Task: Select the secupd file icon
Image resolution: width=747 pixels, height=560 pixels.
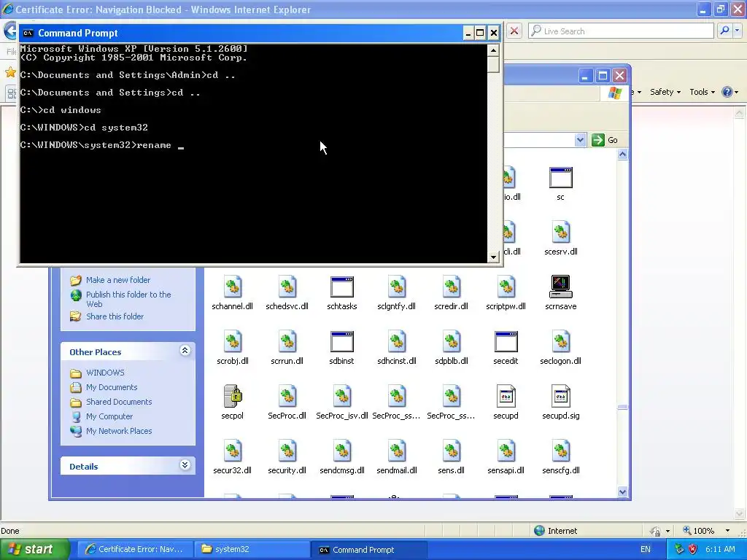Action: [506, 396]
